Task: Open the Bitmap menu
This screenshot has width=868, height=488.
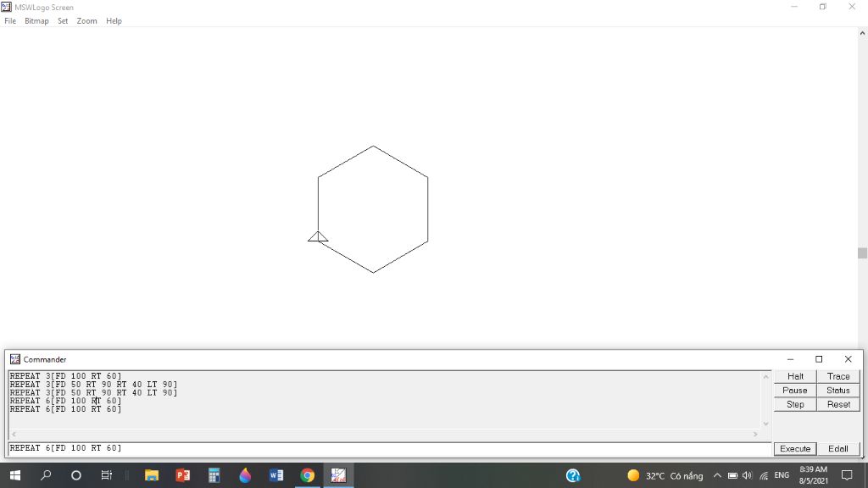Action: point(36,21)
